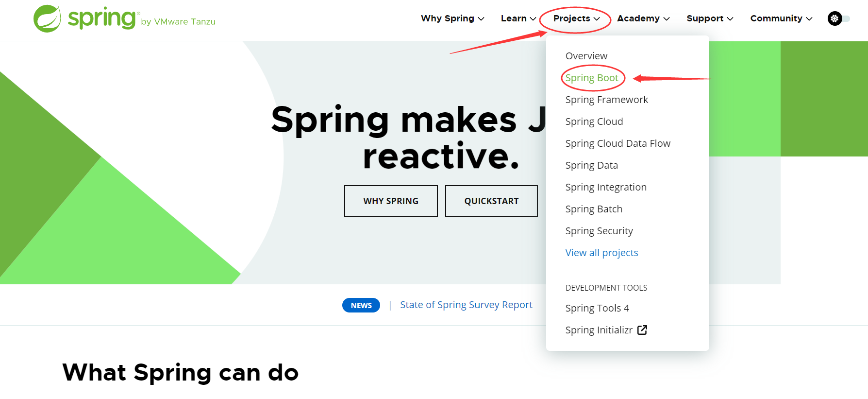Collapse the Projects dropdown menu
The image size is (868, 399).
[576, 18]
